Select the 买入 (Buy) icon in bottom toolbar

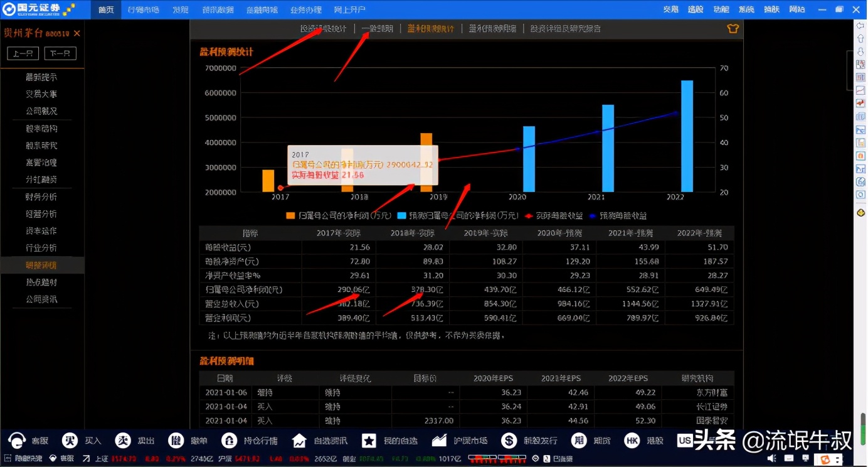click(x=70, y=440)
